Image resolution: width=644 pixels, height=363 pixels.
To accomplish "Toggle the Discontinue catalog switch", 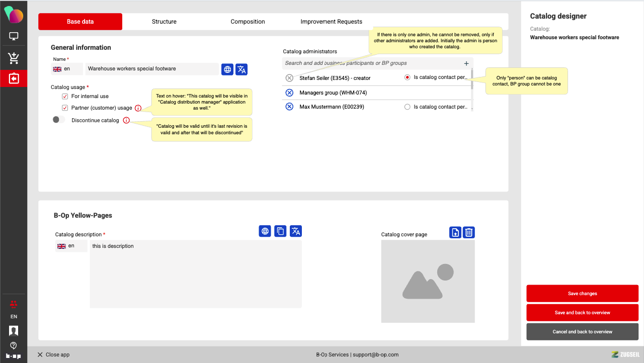I will pos(59,120).
